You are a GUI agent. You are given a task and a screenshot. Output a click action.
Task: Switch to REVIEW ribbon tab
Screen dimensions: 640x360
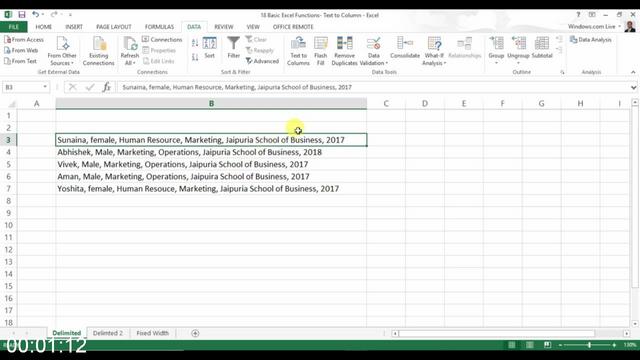(224, 27)
